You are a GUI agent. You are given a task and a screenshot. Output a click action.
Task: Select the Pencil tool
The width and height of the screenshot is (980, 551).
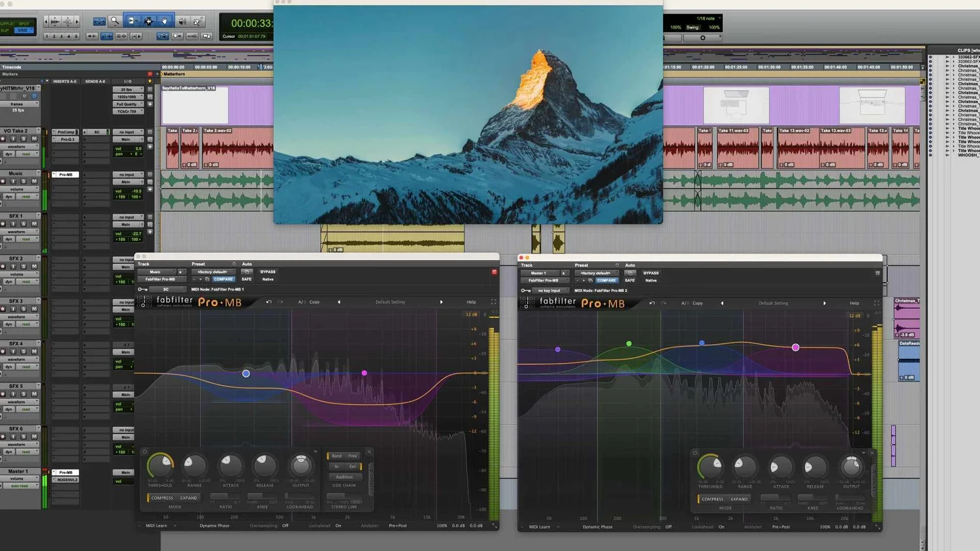(x=198, y=22)
